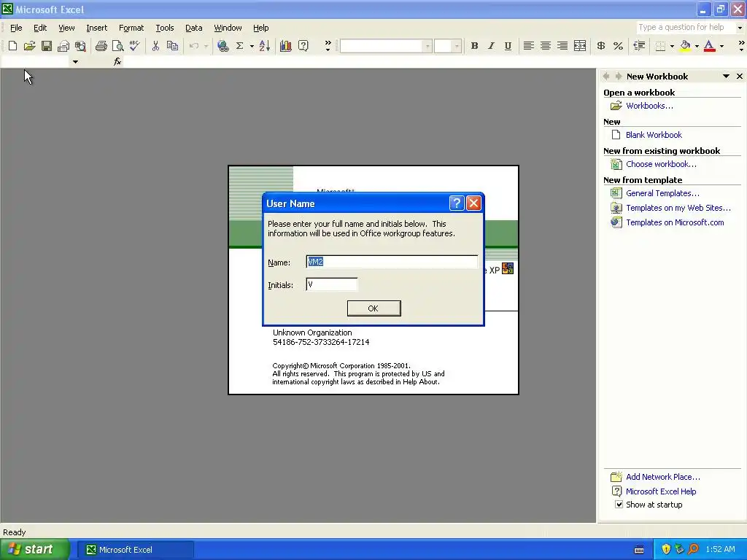747x560 pixels.
Task: Open the Window menu
Action: coord(228,28)
